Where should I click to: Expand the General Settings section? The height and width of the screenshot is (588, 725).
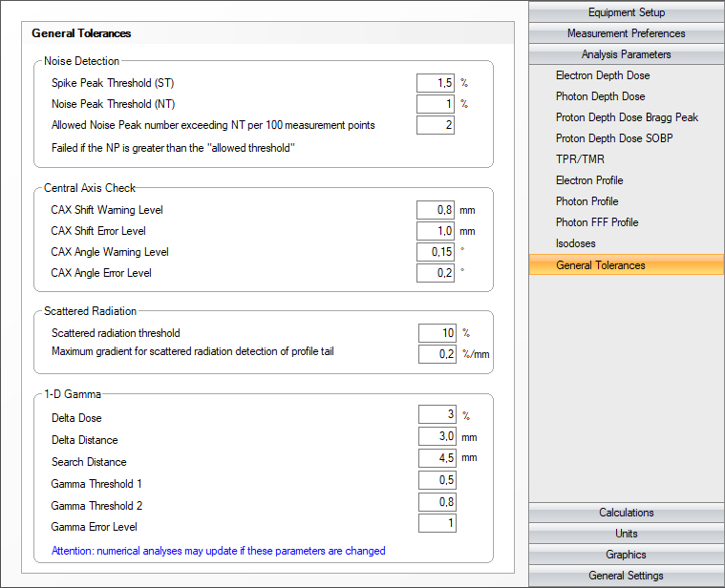626,576
